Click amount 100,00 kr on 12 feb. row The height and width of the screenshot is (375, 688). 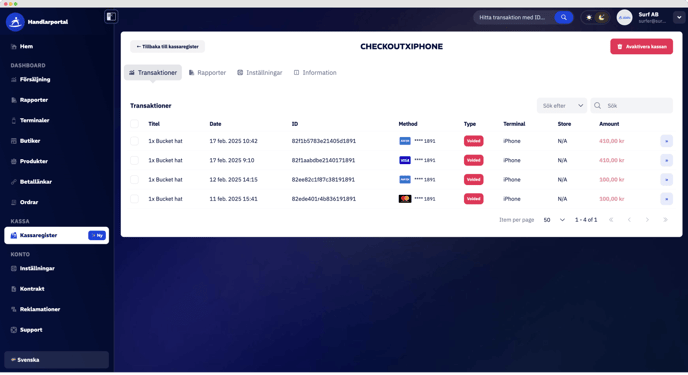tap(612, 180)
